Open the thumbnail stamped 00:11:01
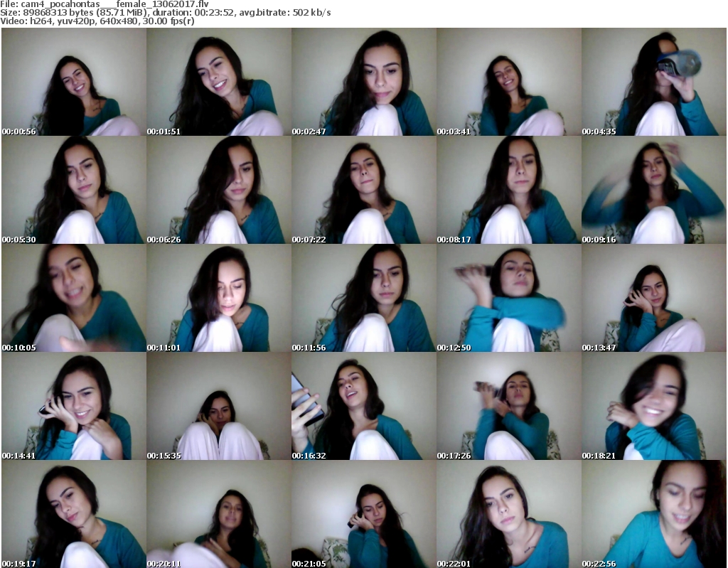The height and width of the screenshot is (568, 728). coord(219,298)
